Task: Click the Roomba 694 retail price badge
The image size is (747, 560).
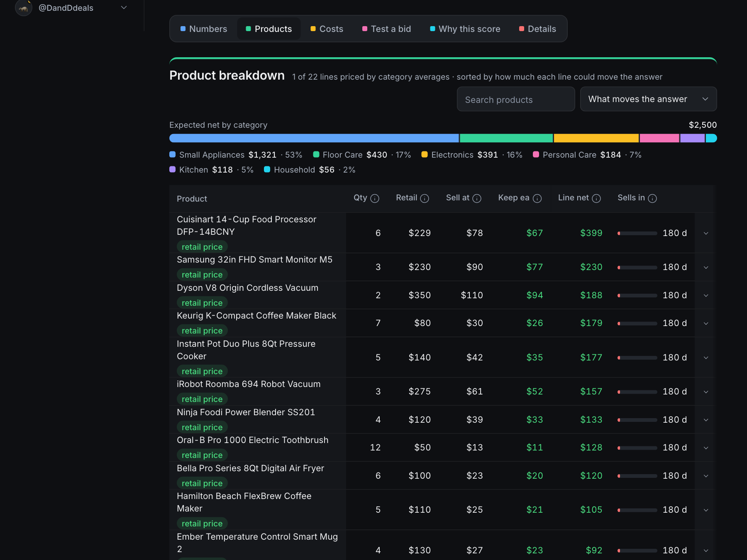Action: pos(202,399)
